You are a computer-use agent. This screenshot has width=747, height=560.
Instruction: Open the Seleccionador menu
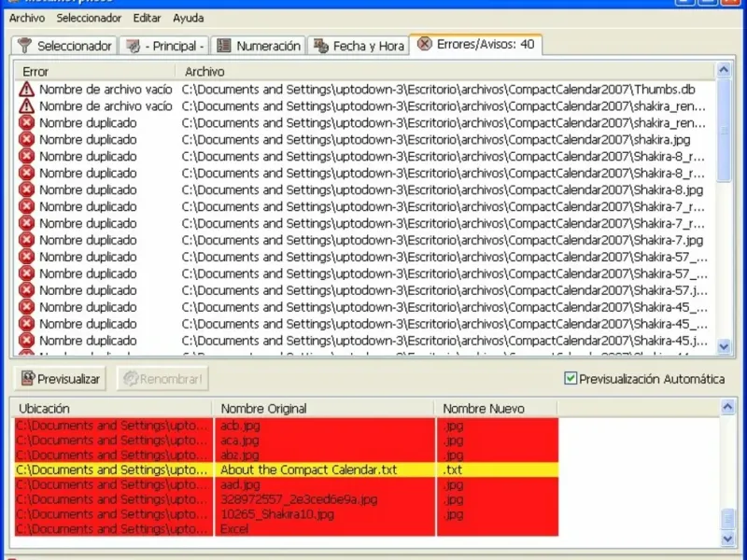(x=89, y=18)
